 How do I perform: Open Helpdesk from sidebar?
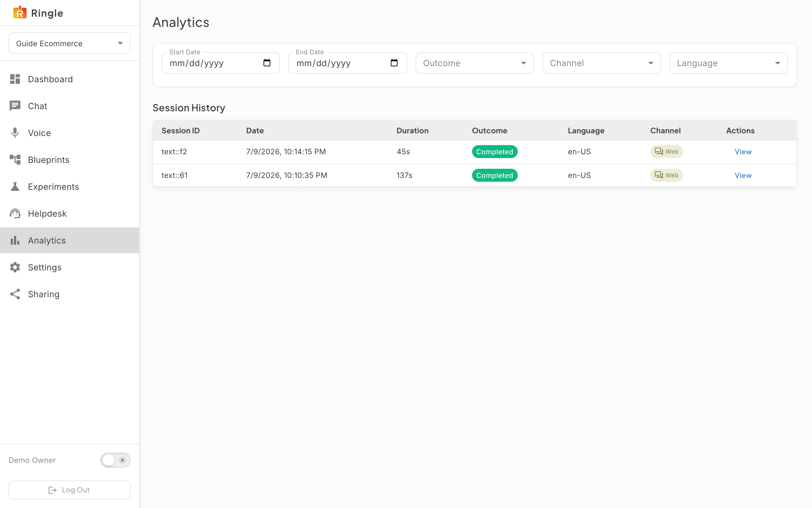(70, 213)
